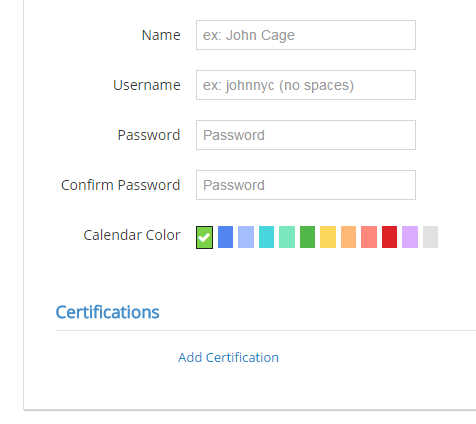Choose the blue calendar color swatch
Viewport: 476px width, 424px height.
(225, 237)
